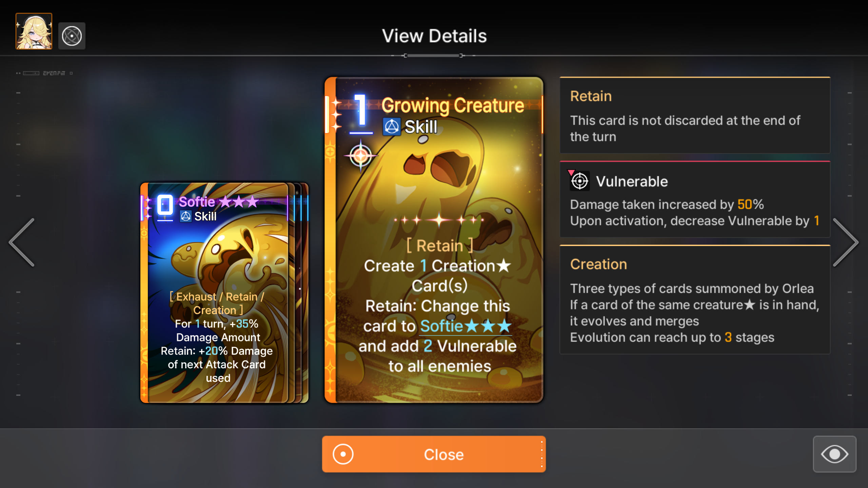The width and height of the screenshot is (868, 488).
Task: Select the Growing Creature card
Action: pos(434,240)
